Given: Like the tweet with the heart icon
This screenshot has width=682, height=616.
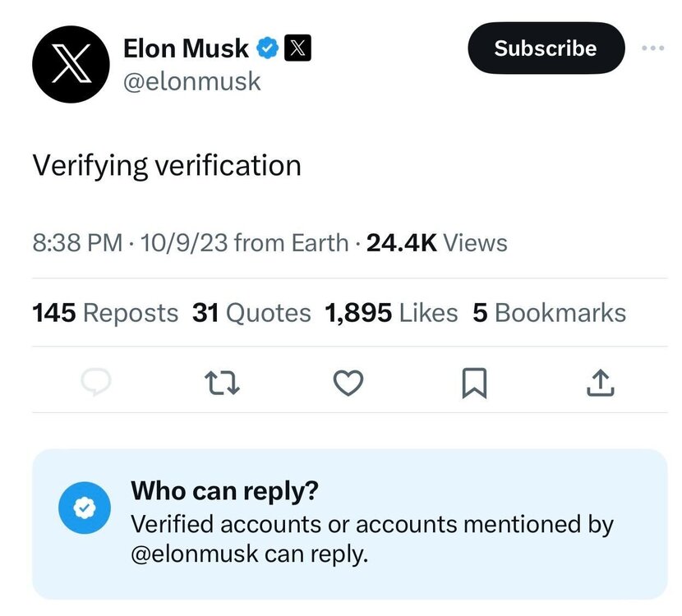Looking at the screenshot, I should click(x=348, y=382).
